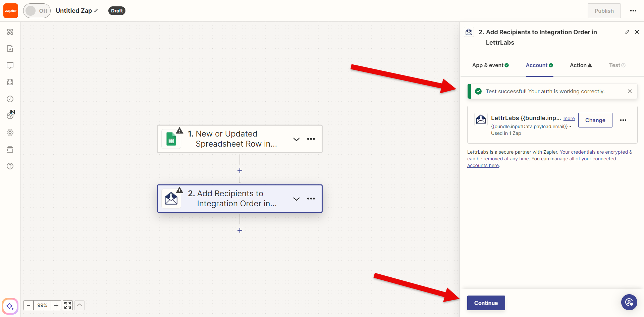Screen dimensions: 644x317
Task: Switch to the App & event tab
Action: [490, 65]
